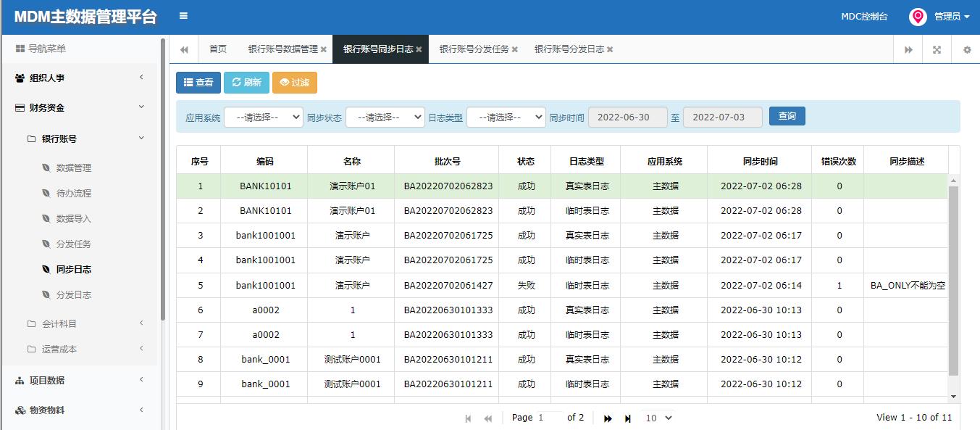This screenshot has height=430, width=980.
Task: Click the 管理员 avatar icon in header
Action: (917, 16)
